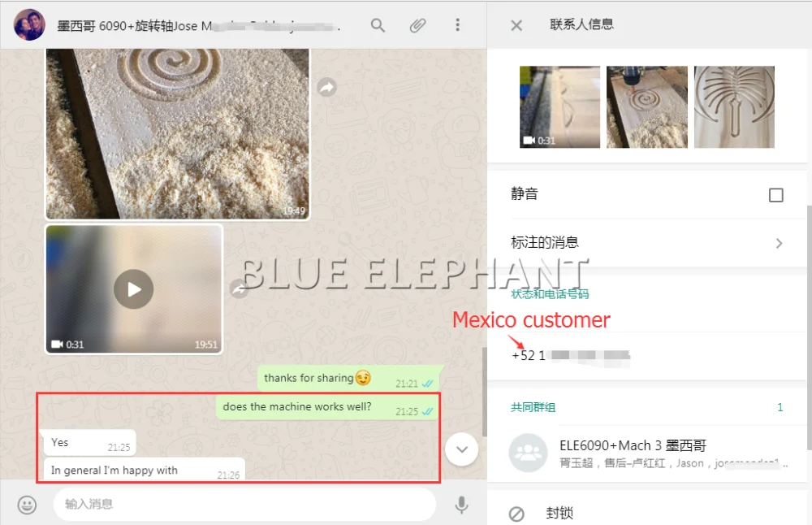This screenshot has height=525, width=812.
Task: Open chat search with the magnifier icon
Action: pyautogui.click(x=377, y=25)
